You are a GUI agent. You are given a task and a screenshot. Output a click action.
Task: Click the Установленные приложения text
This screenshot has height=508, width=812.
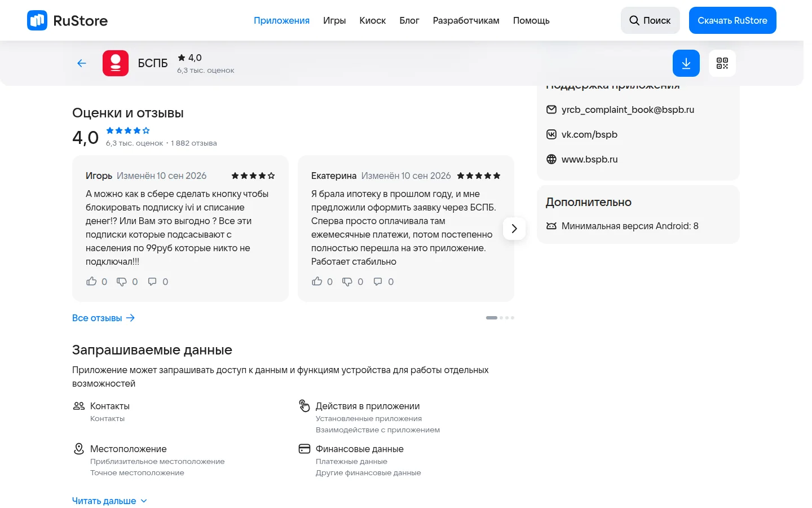pos(369,419)
